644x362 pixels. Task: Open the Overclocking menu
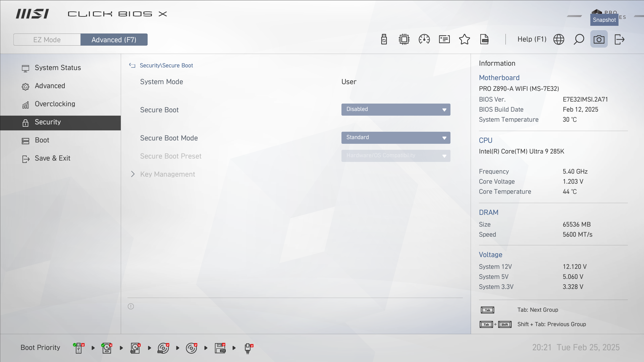[55, 104]
